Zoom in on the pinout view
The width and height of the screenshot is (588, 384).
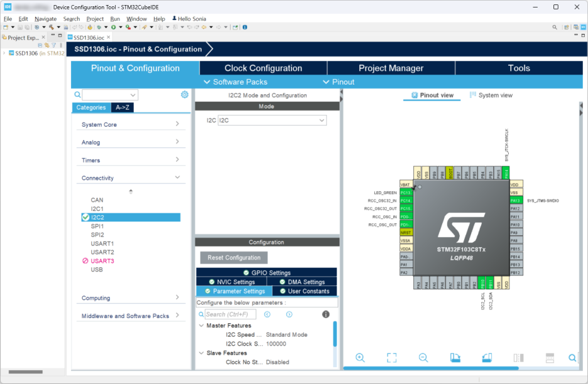click(360, 358)
